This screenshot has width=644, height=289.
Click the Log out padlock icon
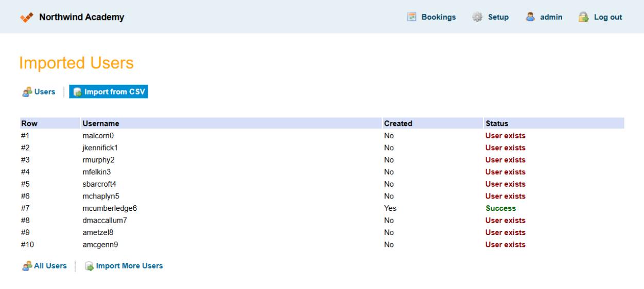coord(583,17)
